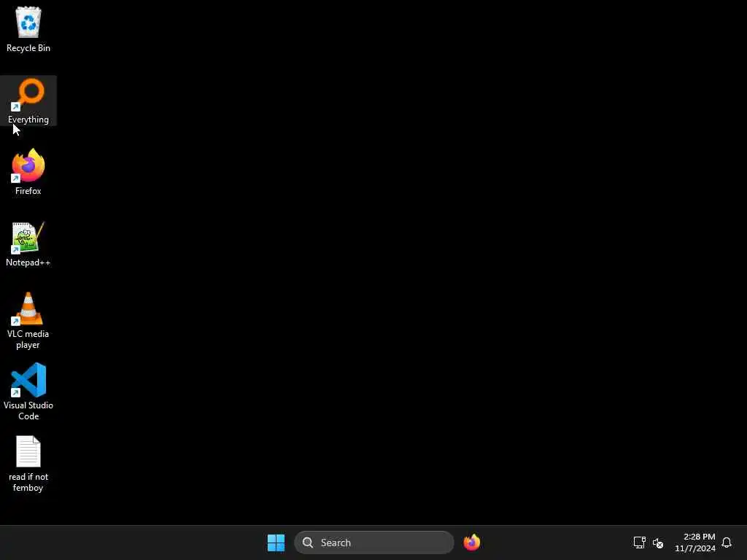Open the notification bell
Screen dimensions: 747x560
pos(727,542)
